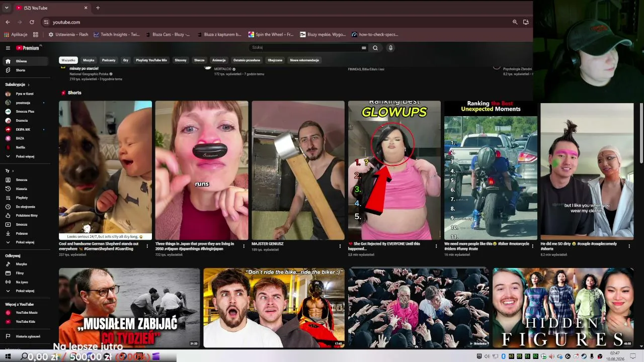
Task: Open the Aplikacje bookmarks shortcut
Action: click(16, 35)
